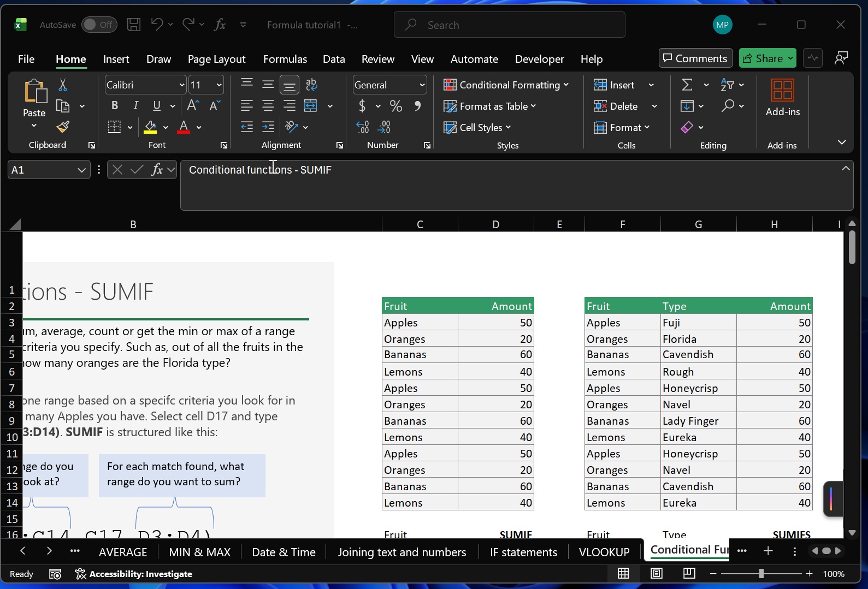
Task: Open the Add-ins grid icon
Action: tap(782, 90)
